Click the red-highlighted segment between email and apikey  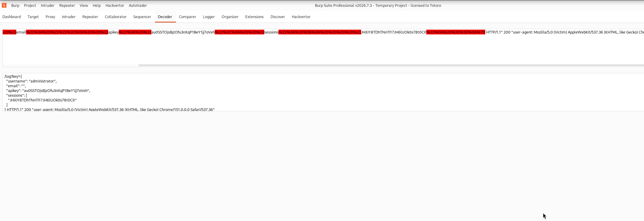tap(67, 32)
